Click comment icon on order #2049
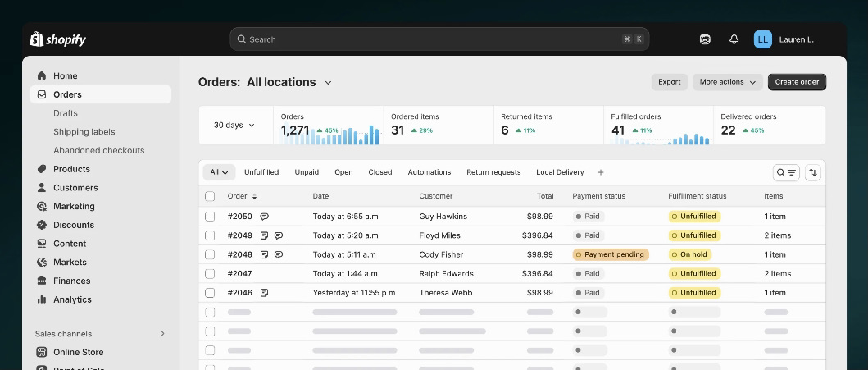868x370 pixels. 279,235
